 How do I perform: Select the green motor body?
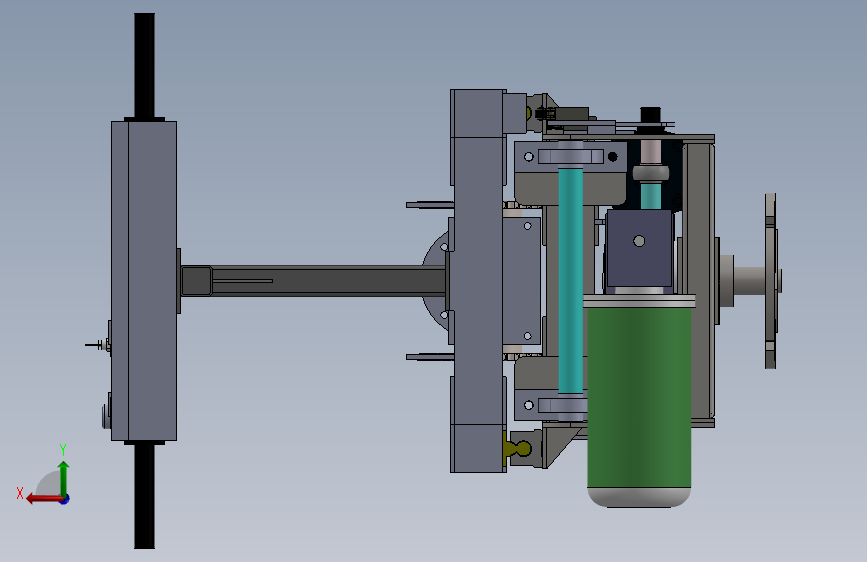tap(639, 397)
